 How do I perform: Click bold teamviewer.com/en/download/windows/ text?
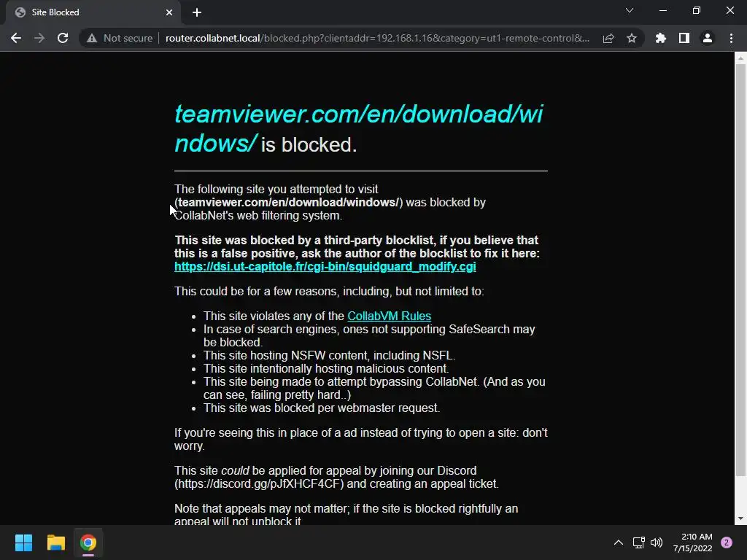point(288,203)
